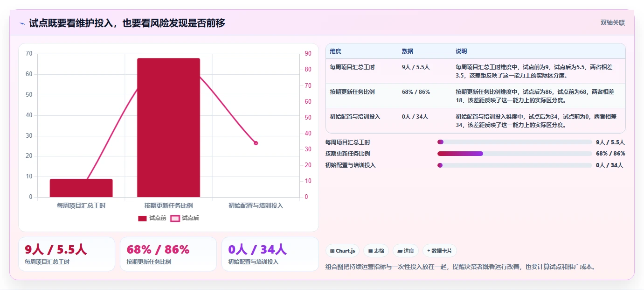Viewport: 644px width, 290px height.
Task: Click the title 试点既要看维护投入
Action: tap(127, 23)
